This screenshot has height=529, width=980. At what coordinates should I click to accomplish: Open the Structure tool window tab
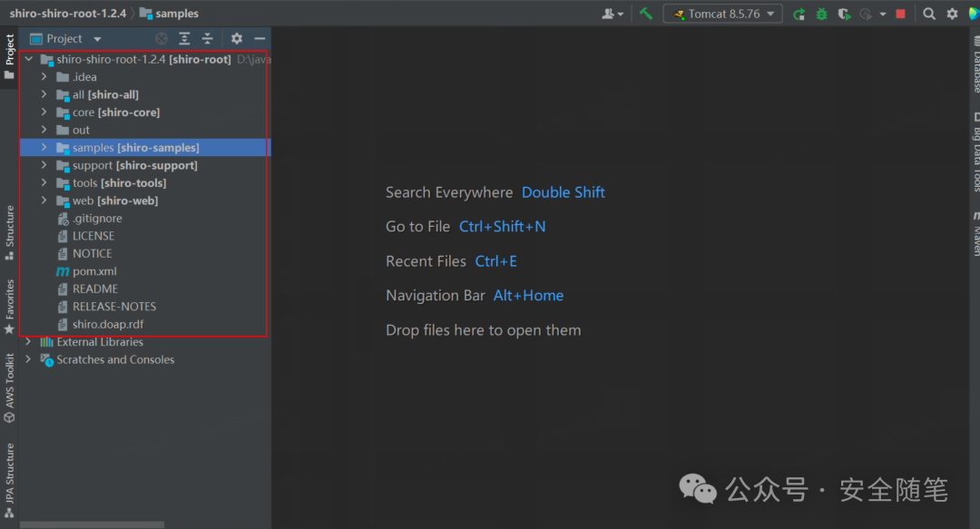(x=9, y=232)
